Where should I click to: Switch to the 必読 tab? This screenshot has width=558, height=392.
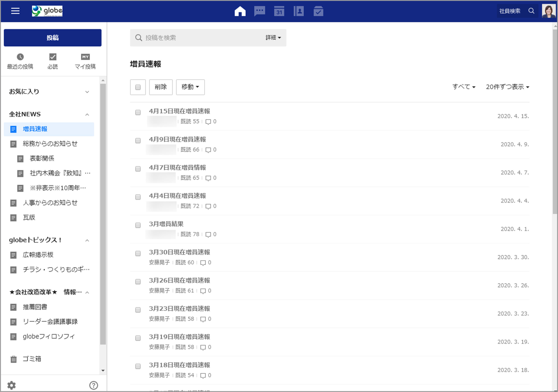53,61
